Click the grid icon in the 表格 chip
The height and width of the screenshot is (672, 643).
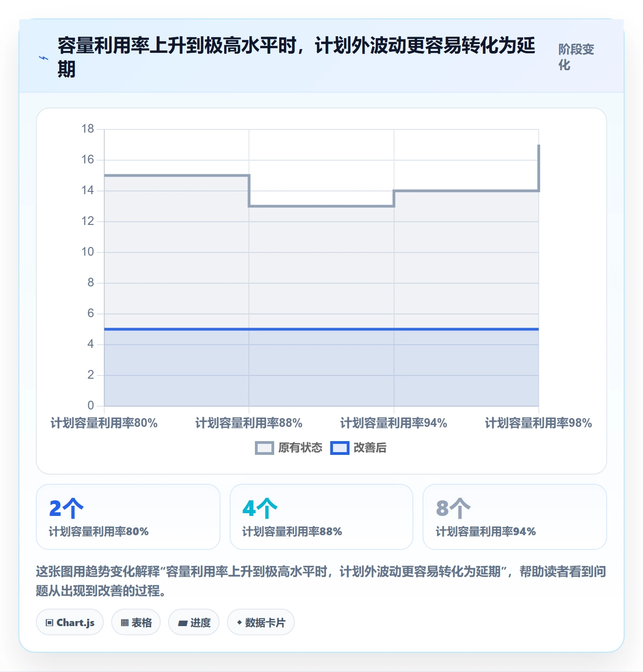(x=124, y=623)
